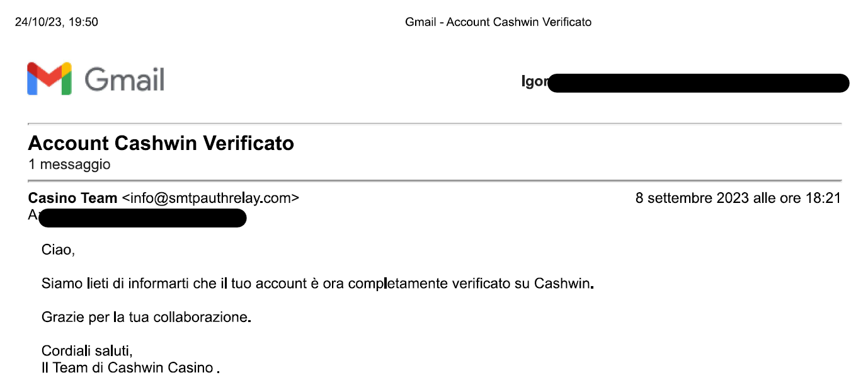Click the sender address info@smtpauthrelay.com
Screen dimensions: 868x392
click(x=210, y=198)
